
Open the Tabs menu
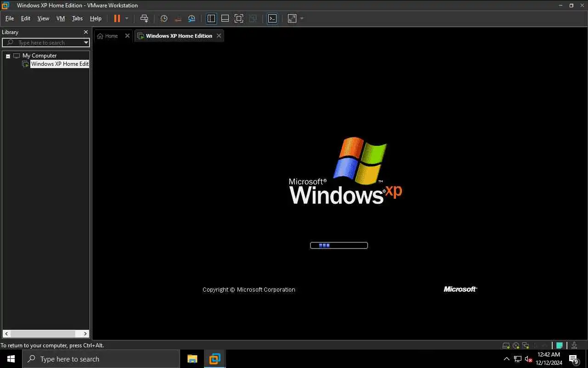pyautogui.click(x=77, y=18)
